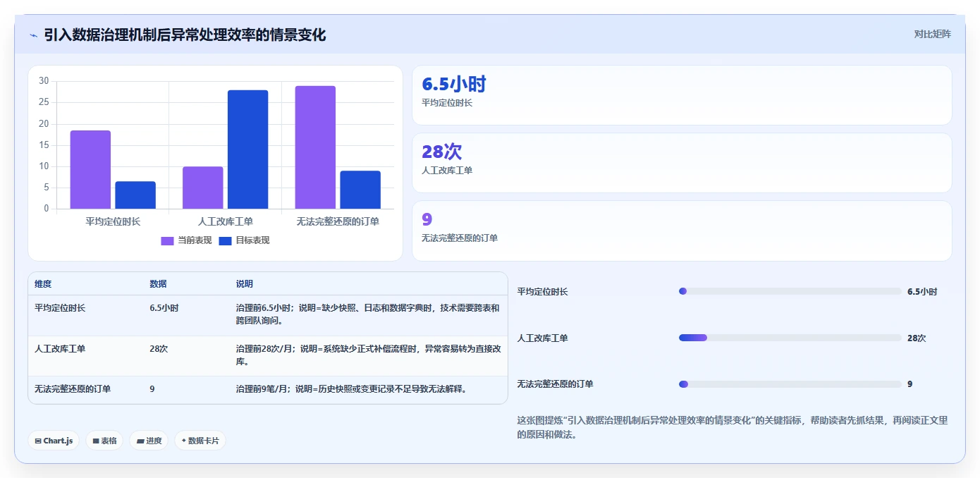Click the lightning icon beside the title
The width and height of the screenshot is (980, 478).
tap(33, 35)
